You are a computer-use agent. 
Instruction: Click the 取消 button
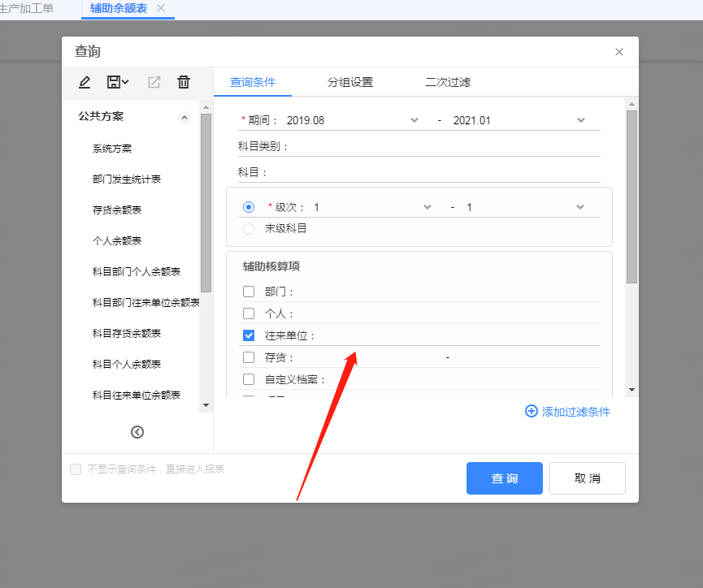(588, 478)
